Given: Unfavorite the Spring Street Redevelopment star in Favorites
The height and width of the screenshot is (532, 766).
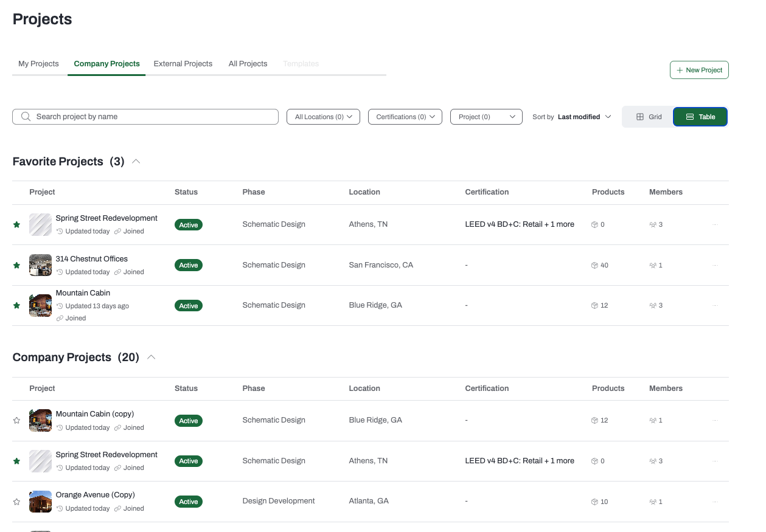Looking at the screenshot, I should pos(16,224).
